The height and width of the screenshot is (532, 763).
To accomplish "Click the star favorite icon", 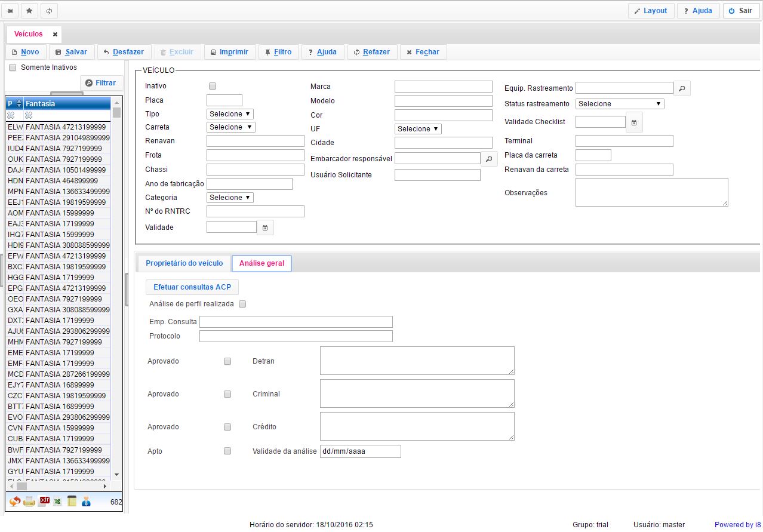I will pyautogui.click(x=29, y=11).
